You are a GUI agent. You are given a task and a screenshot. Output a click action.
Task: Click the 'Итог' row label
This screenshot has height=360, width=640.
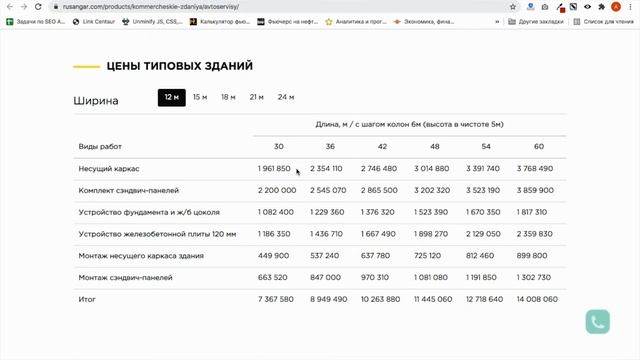pyautogui.click(x=87, y=299)
